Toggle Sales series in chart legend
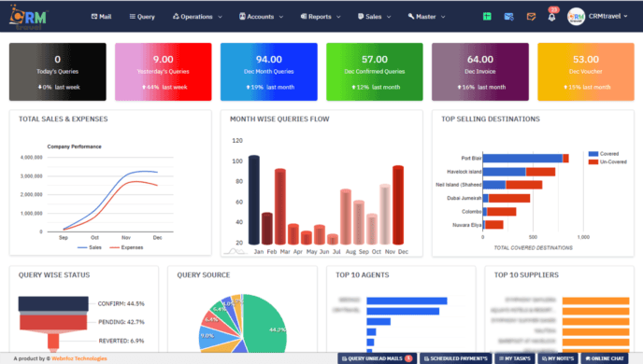643x364 pixels. pyautogui.click(x=90, y=247)
